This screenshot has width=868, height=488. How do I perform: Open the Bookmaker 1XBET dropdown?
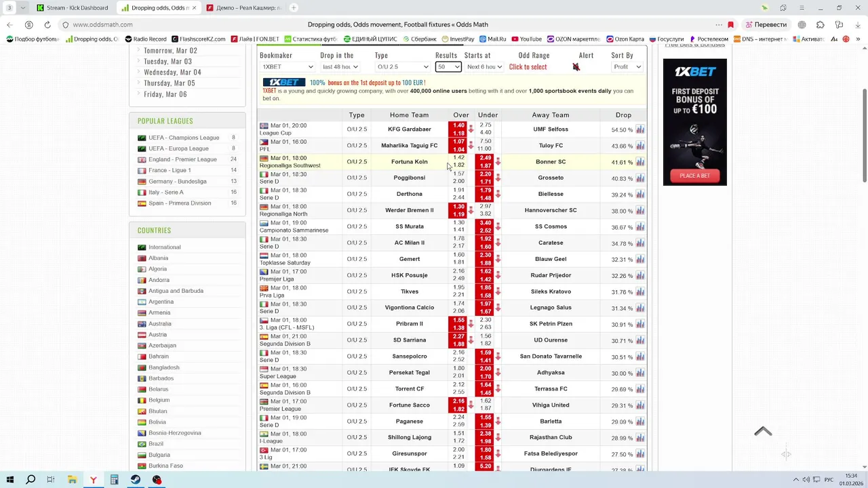[288, 67]
